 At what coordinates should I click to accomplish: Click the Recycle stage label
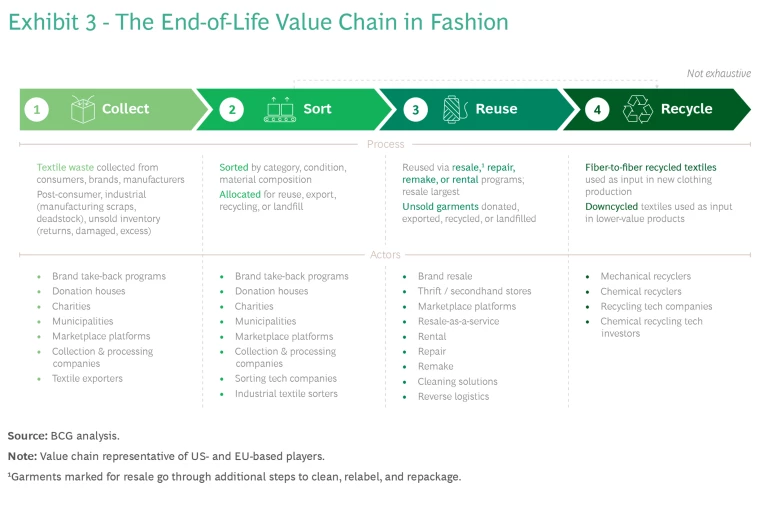point(686,109)
